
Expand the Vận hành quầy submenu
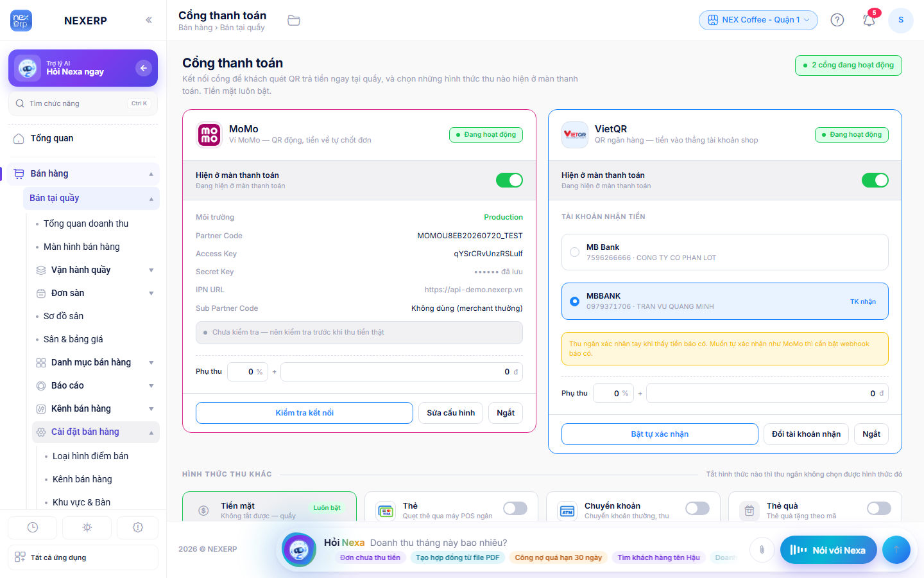151,270
